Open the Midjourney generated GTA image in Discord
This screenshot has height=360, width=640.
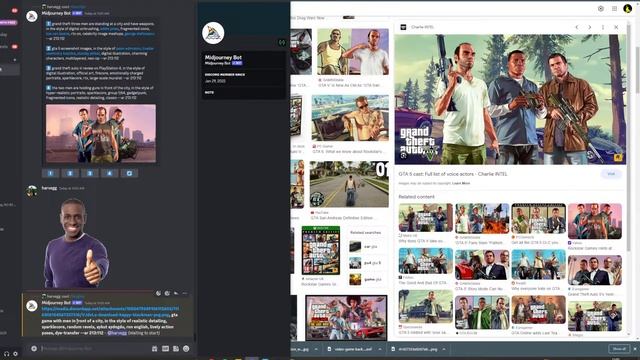[x=101, y=133]
